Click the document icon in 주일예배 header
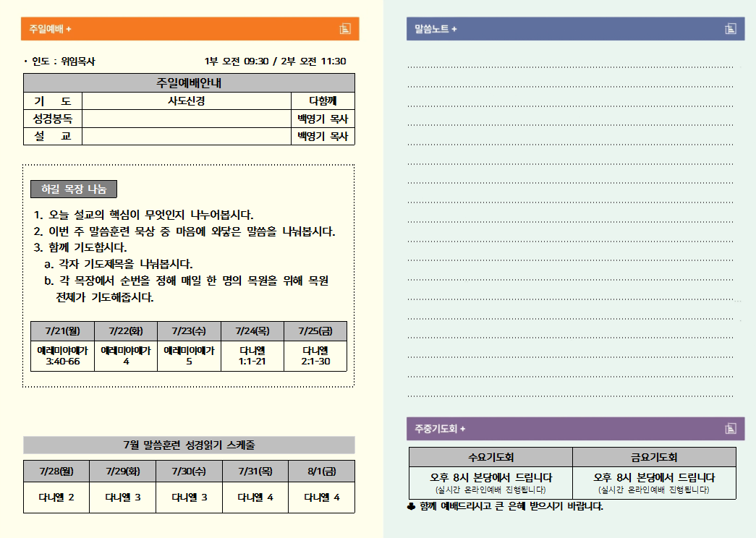 pos(345,29)
